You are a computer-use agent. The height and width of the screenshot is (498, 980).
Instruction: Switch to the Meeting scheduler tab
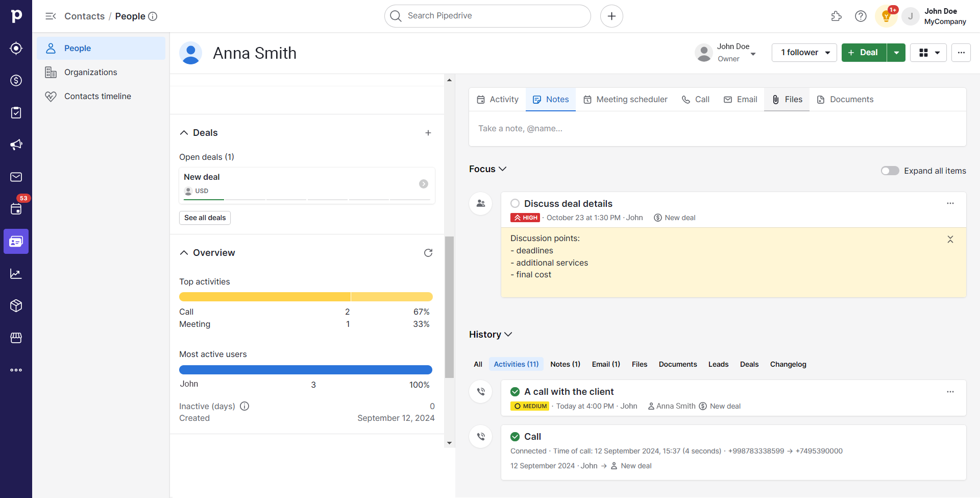pos(625,100)
